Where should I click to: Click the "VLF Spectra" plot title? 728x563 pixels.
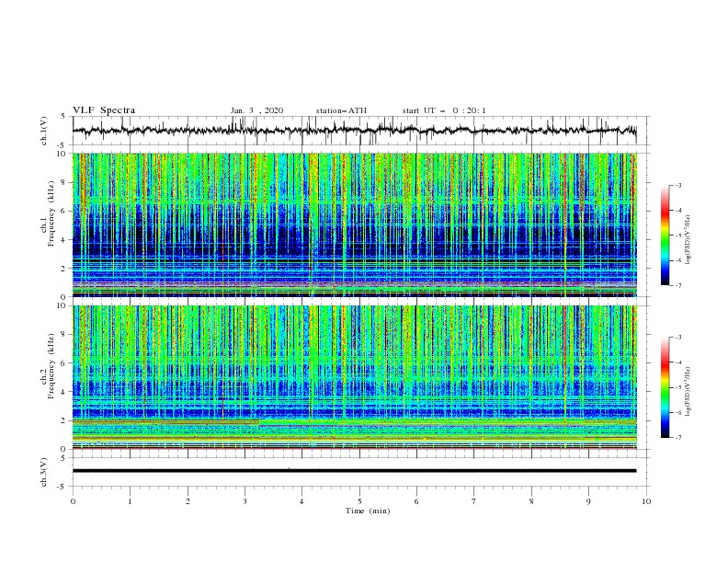pos(104,110)
